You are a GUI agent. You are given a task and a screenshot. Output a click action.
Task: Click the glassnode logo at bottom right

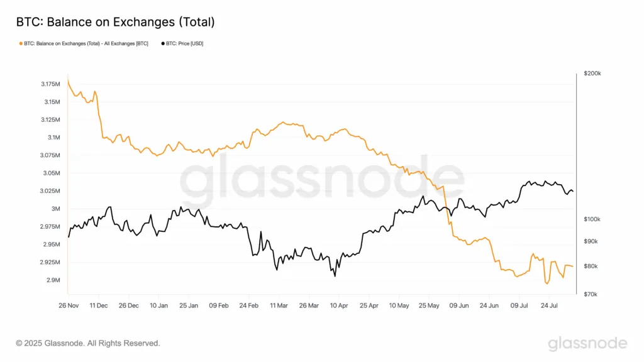click(x=588, y=344)
